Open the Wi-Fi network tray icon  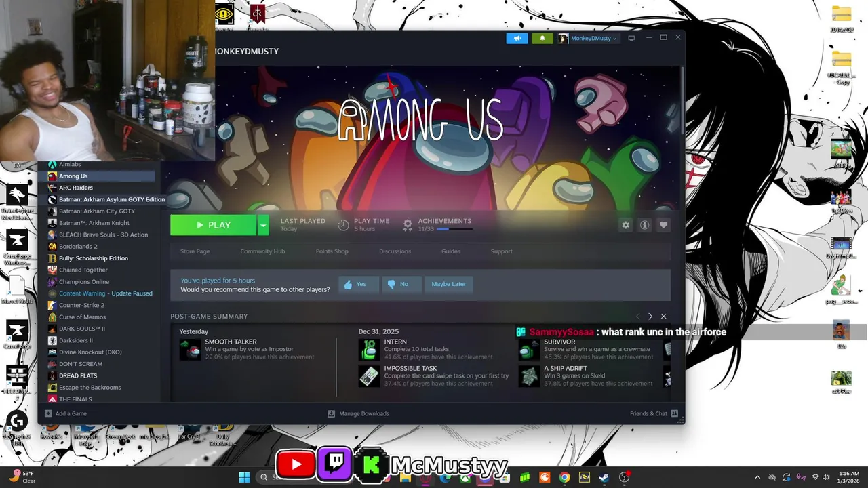coord(815,477)
